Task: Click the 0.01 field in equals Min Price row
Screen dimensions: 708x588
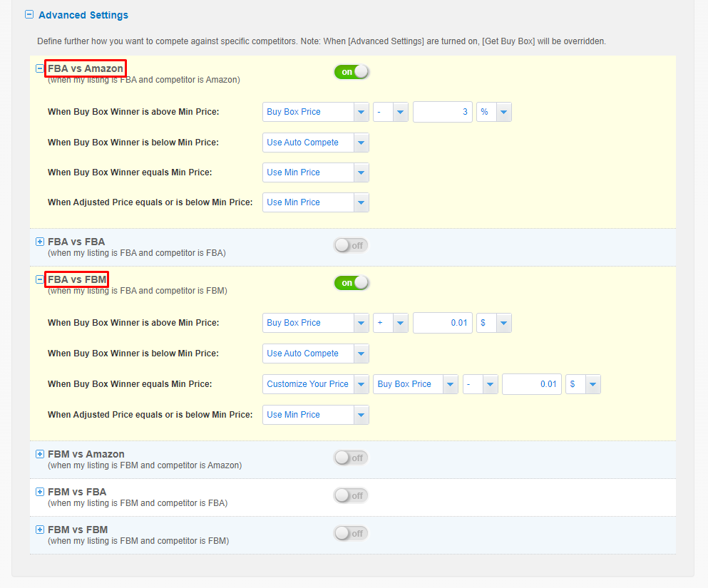Action: click(x=532, y=384)
